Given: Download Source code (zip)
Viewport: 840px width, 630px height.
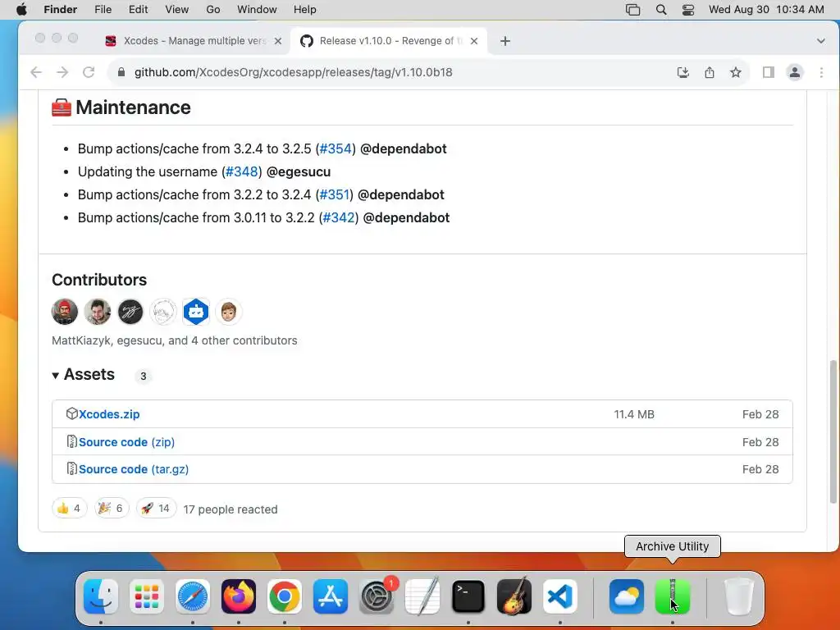Looking at the screenshot, I should [127, 442].
